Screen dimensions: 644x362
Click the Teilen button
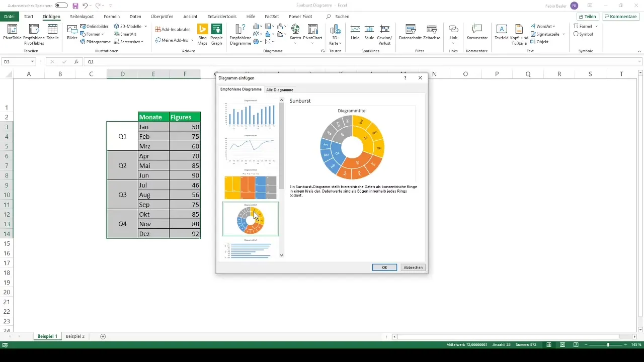587,17
